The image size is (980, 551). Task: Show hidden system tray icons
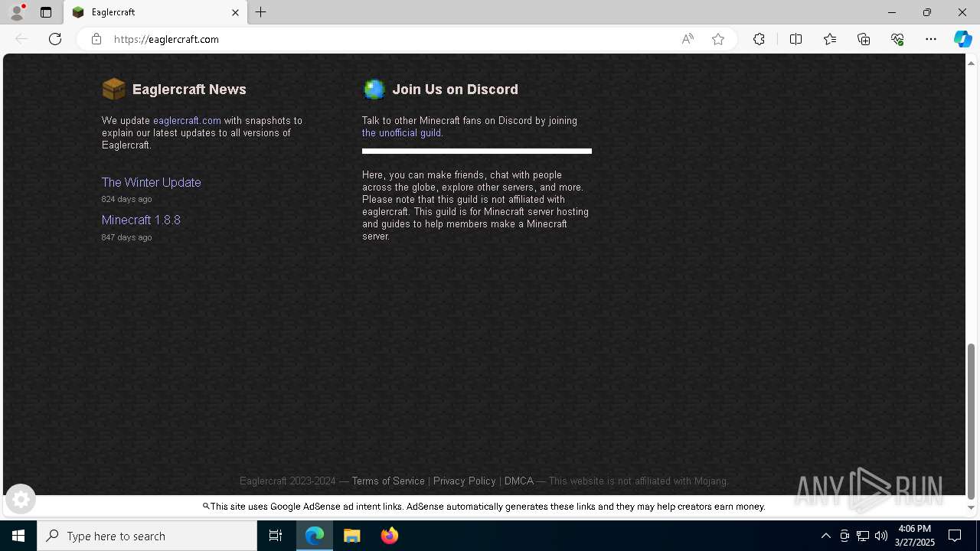pyautogui.click(x=825, y=536)
